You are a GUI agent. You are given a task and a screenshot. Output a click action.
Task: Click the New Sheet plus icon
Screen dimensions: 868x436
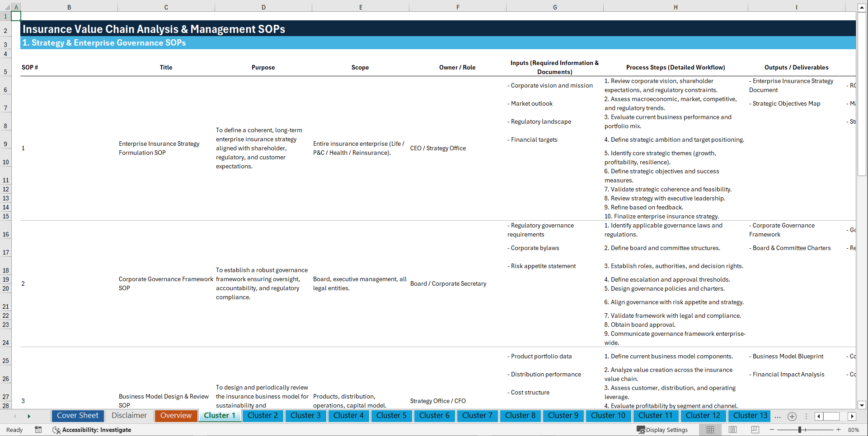click(x=792, y=416)
